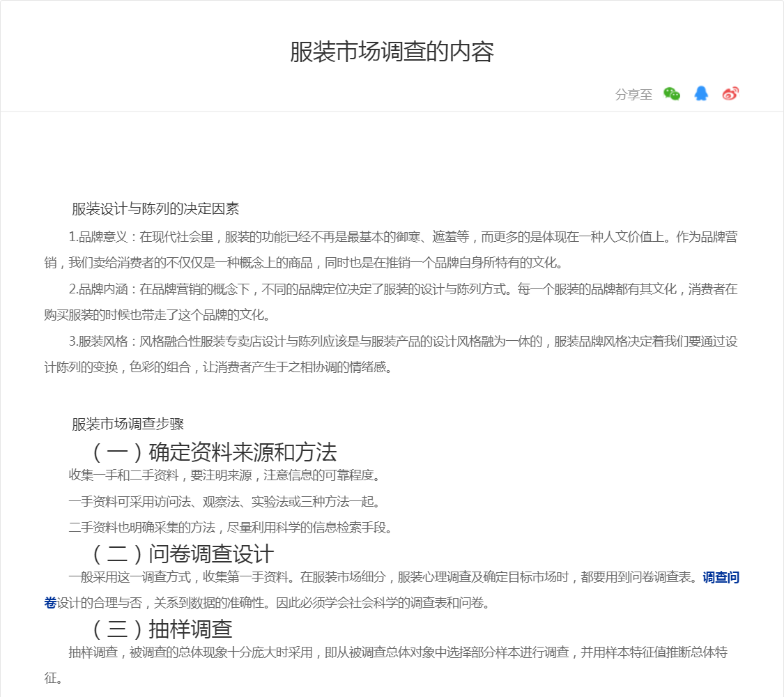Viewport: 784px width, 697px height.
Task: Click the line 收集一手和二手资料
Action: pyautogui.click(x=225, y=475)
